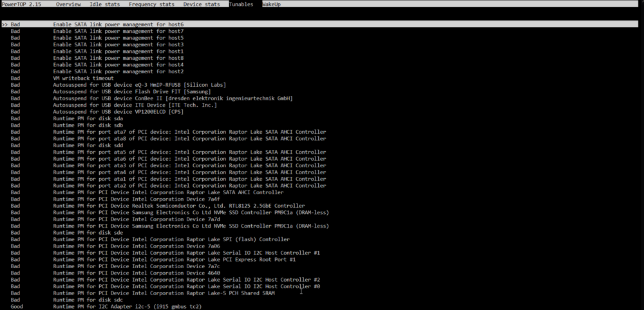Select Runtime PM for port ata3 row
Image resolution: width=644 pixels, height=310 pixels.
coord(168,166)
